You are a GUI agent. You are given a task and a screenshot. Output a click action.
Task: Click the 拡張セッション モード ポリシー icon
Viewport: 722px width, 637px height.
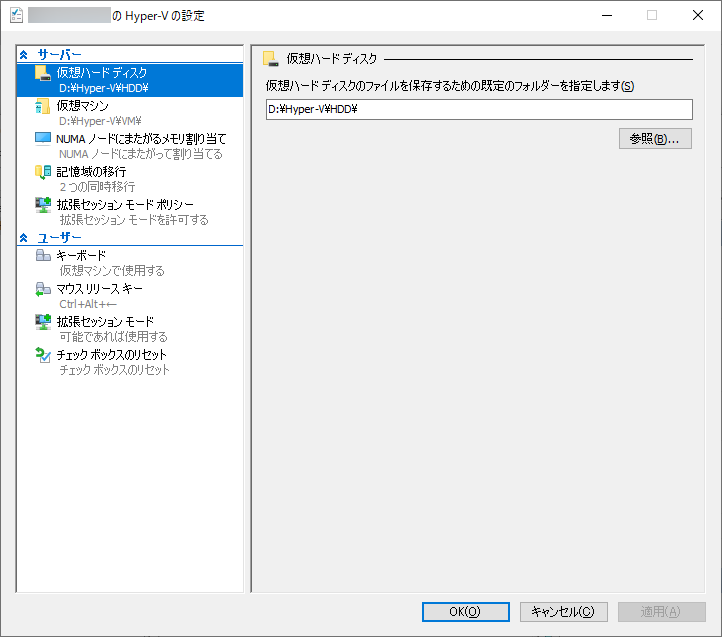click(x=43, y=205)
